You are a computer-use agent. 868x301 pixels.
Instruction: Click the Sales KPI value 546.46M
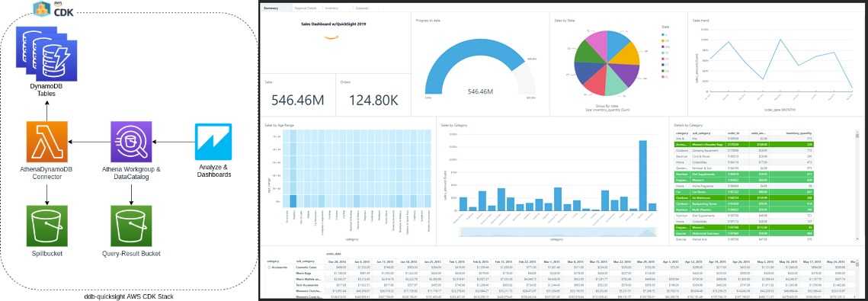[x=298, y=100]
